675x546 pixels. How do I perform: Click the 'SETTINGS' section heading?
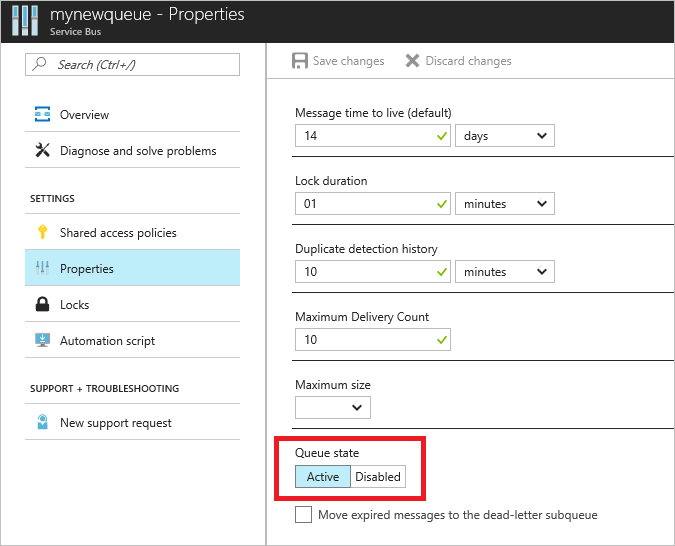click(52, 199)
